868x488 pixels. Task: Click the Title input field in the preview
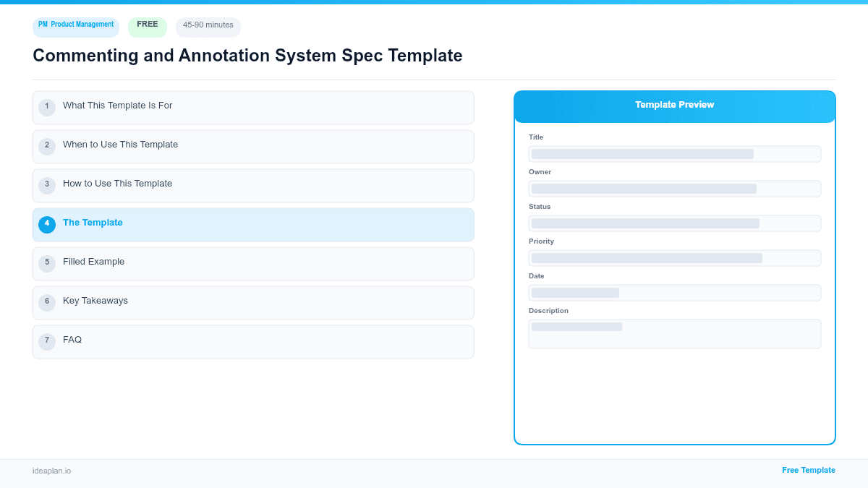[x=674, y=154]
